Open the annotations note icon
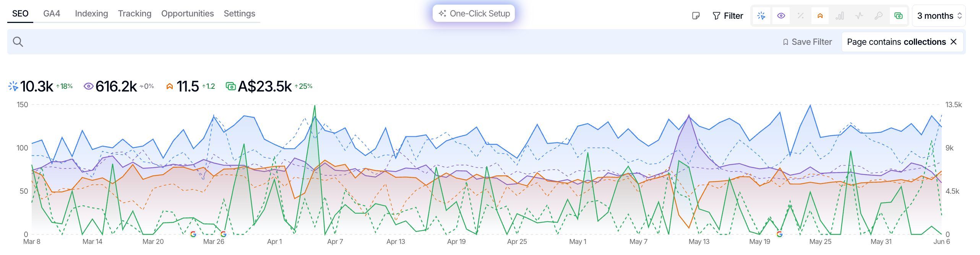Image resolution: width=980 pixels, height=255 pixels. click(696, 16)
